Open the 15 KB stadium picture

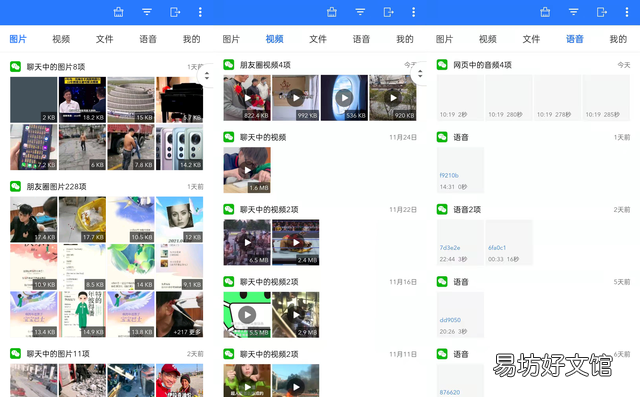131,100
